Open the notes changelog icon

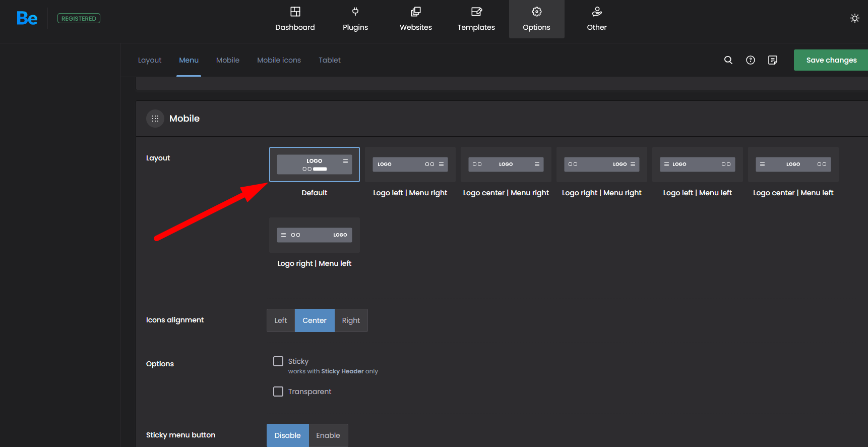[773, 60]
